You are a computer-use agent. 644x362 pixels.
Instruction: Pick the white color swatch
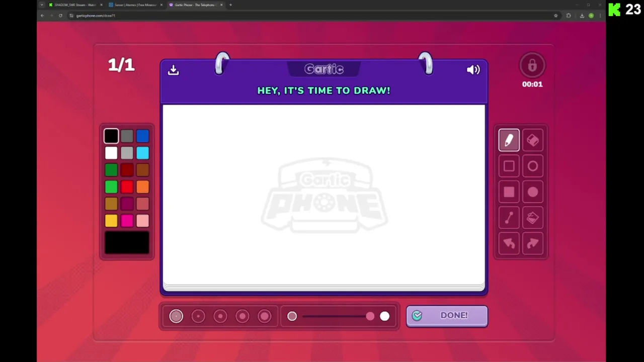click(111, 153)
